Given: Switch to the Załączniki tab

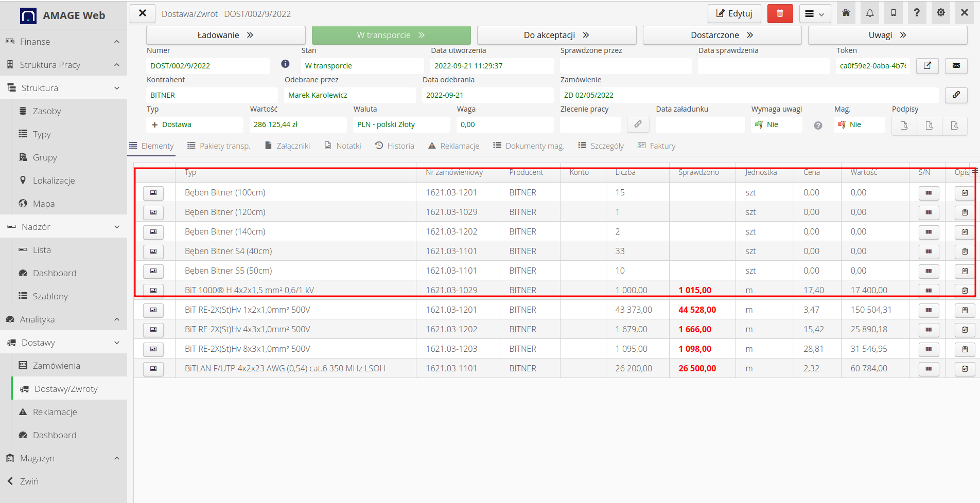Looking at the screenshot, I should coord(288,146).
